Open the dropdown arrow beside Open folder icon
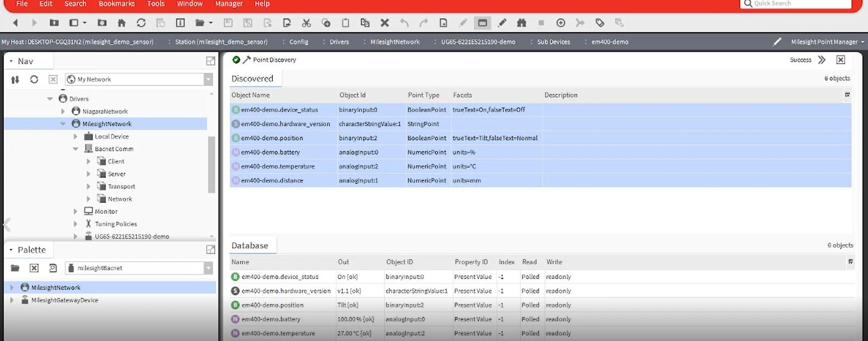868x341 pixels. pos(211,23)
